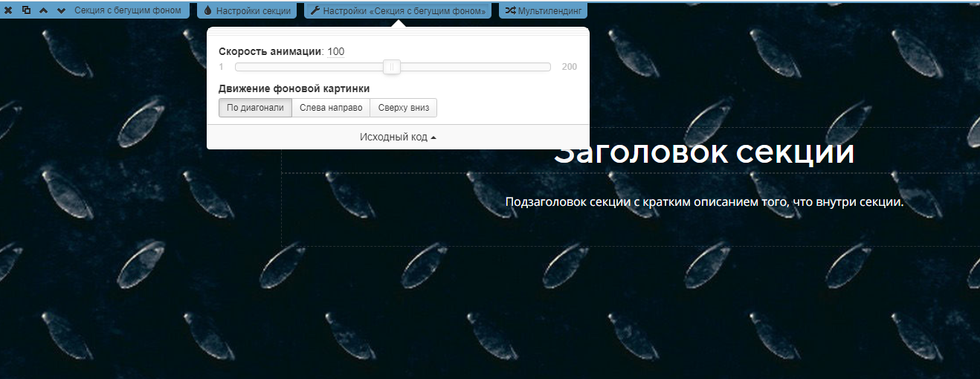This screenshot has height=379, width=980.
Task: Click the section subtitle text to edit
Action: point(704,202)
